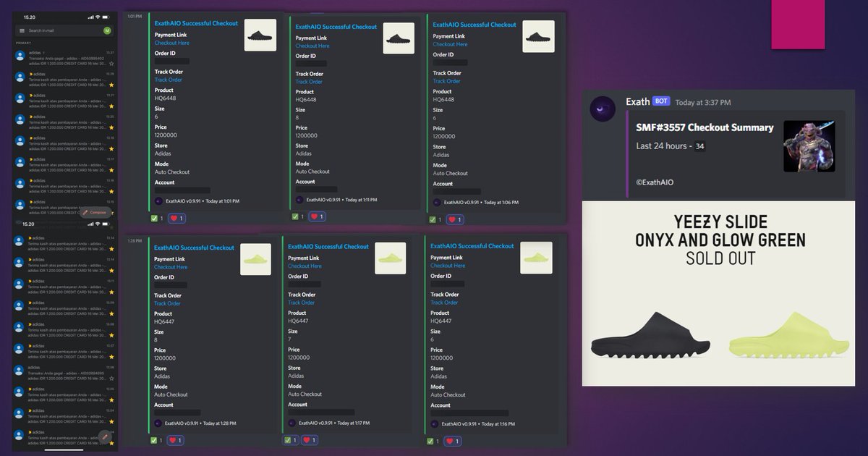This screenshot has height=456, width=868.
Task: Tap the round pencil compose button
Action: click(106, 436)
